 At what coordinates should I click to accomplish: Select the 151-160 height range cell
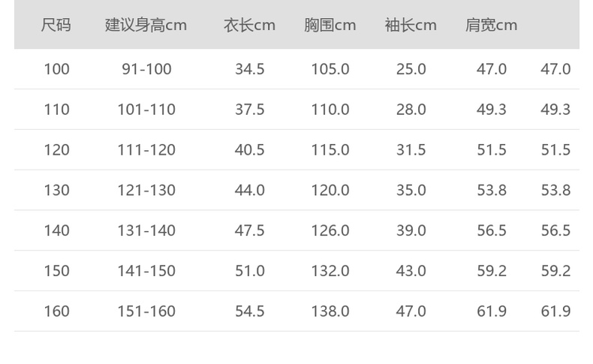[x=146, y=311]
